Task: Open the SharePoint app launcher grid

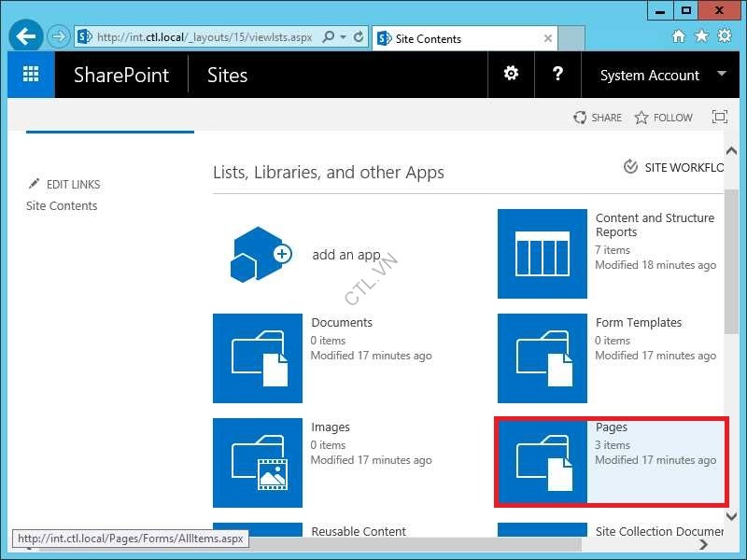Action: (31, 75)
